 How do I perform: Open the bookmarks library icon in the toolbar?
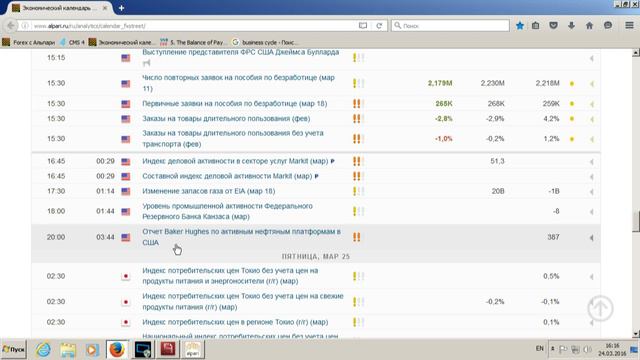(536, 26)
